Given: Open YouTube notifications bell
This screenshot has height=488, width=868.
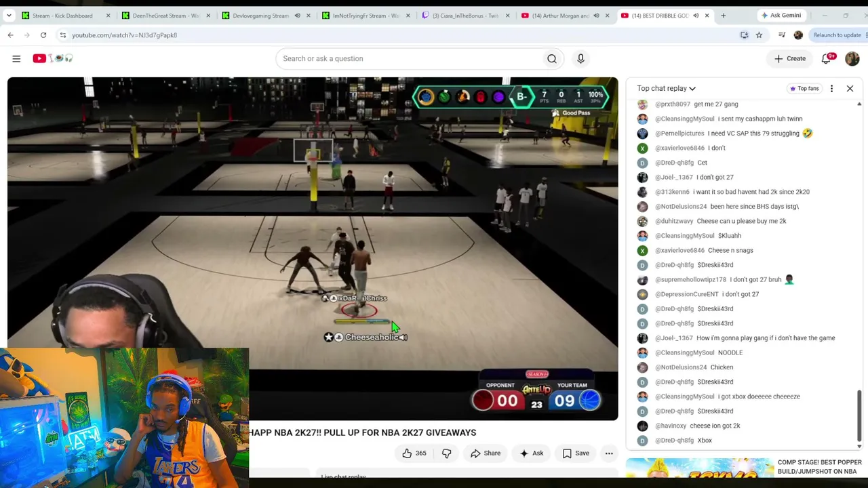Looking at the screenshot, I should click(827, 58).
